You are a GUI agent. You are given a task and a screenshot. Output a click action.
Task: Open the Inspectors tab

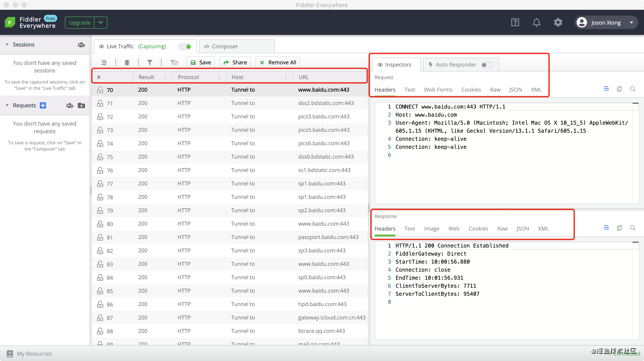tap(396, 65)
